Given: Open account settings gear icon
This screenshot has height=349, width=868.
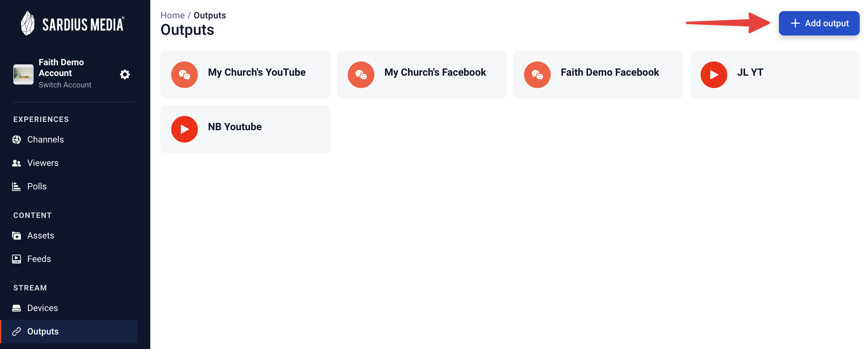Looking at the screenshot, I should point(125,74).
